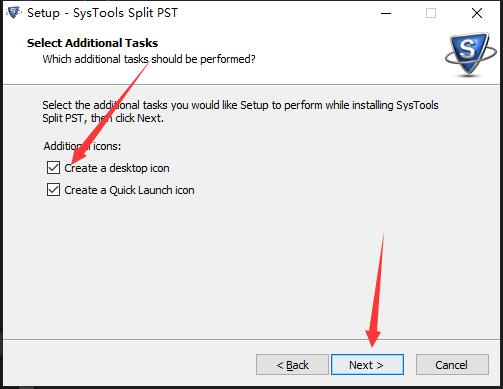Uncheck the Create a desktop icon checkbox
The image size is (503, 389).
pyautogui.click(x=53, y=168)
